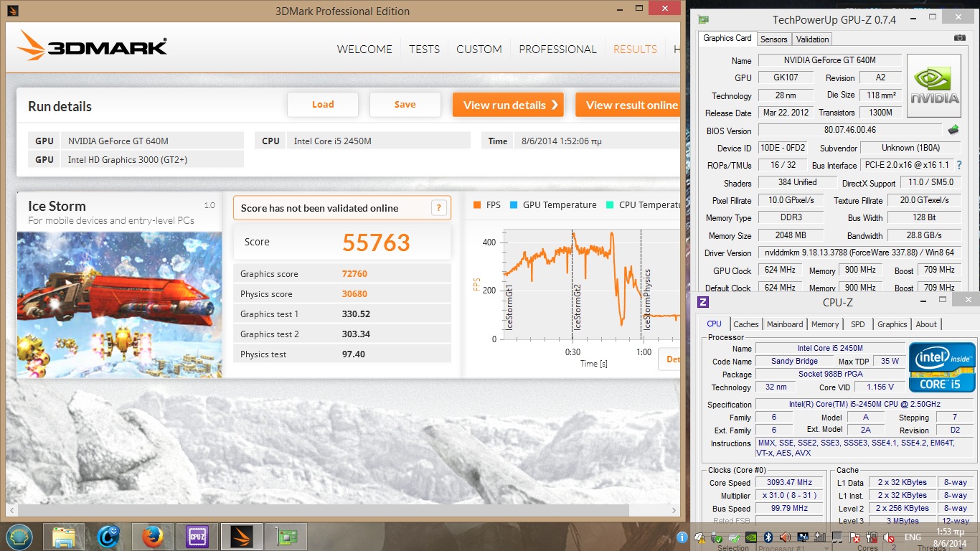Click the Bus Interface question mark in GPU-Z
Image resolution: width=980 pixels, height=551 pixels.
click(960, 165)
